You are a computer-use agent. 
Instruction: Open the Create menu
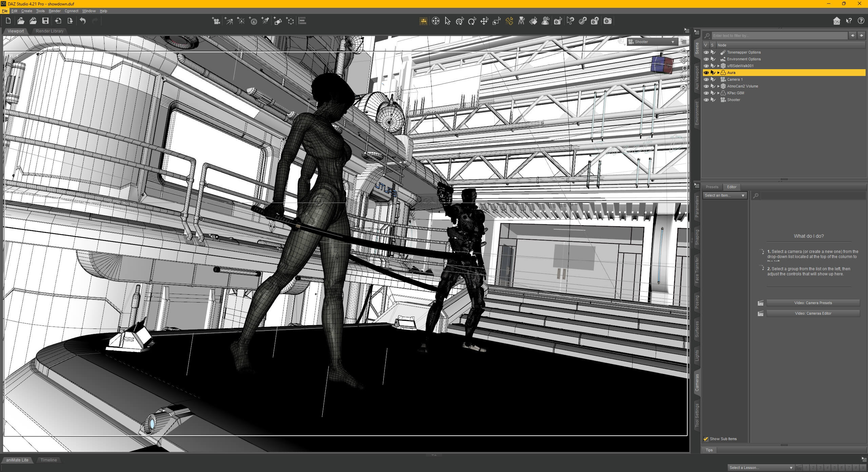26,11
